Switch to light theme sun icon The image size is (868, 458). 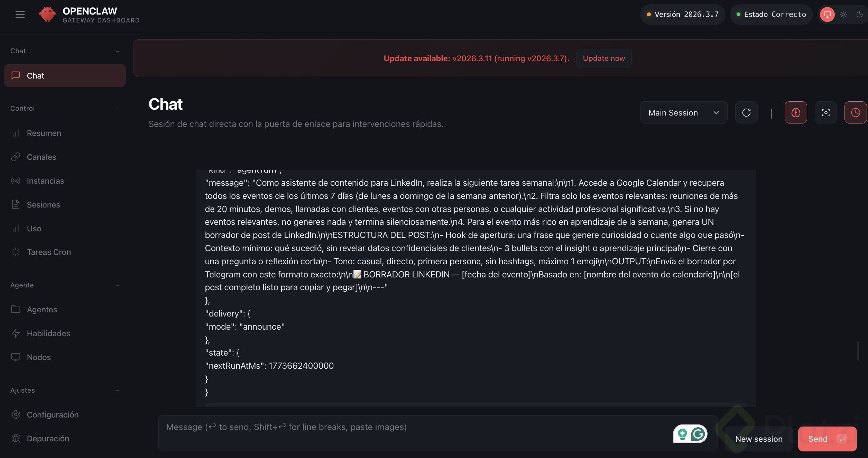click(843, 15)
